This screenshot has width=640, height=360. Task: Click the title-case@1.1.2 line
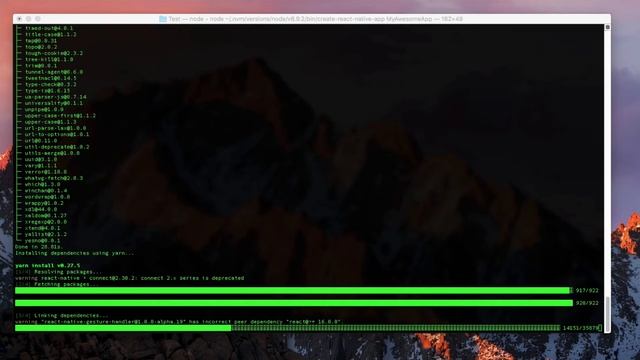click(x=51, y=34)
